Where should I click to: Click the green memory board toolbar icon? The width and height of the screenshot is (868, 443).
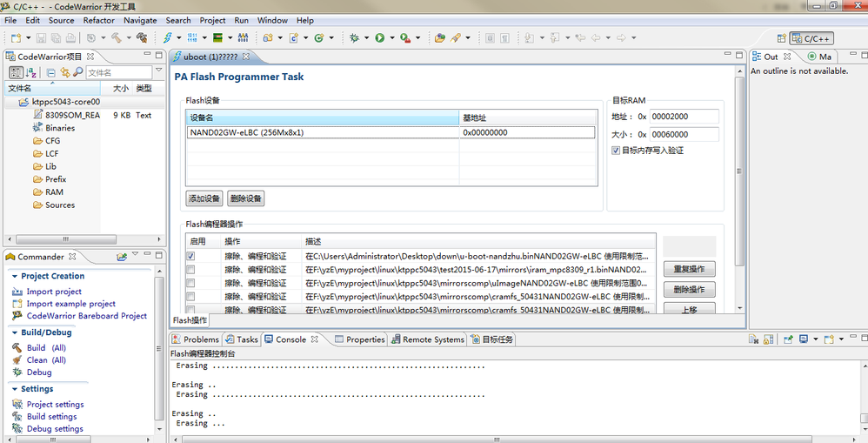pos(218,38)
